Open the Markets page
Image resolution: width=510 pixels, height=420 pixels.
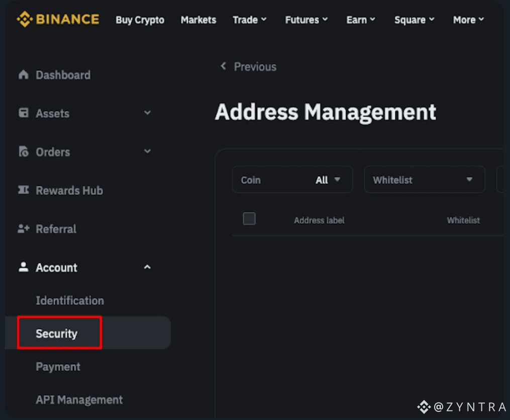tap(198, 20)
